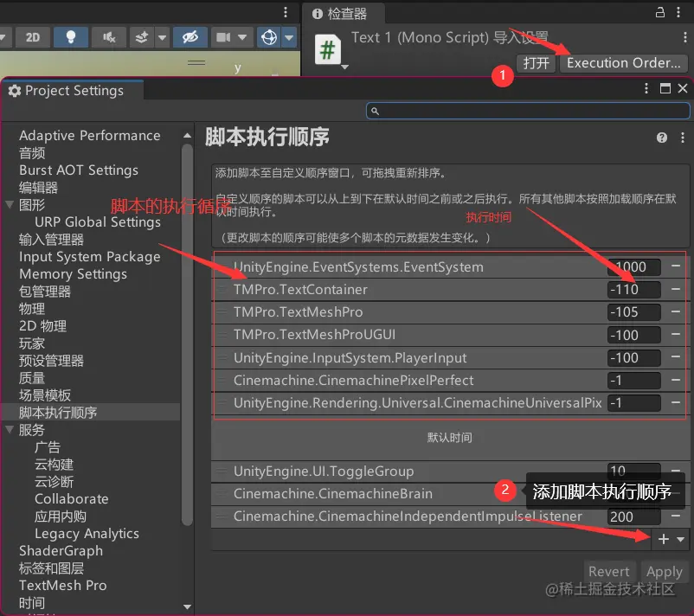Select Memory Settings category

(73, 274)
